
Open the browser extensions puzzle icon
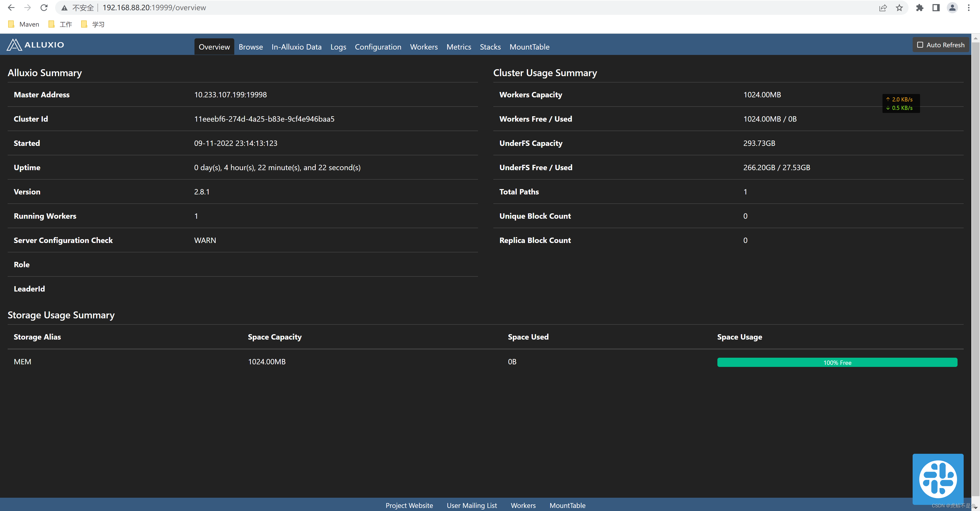pyautogui.click(x=920, y=8)
